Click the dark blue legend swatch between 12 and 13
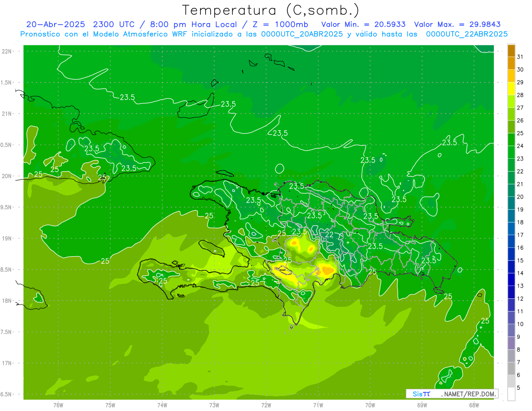The width and height of the screenshot is (532, 411). click(512, 293)
